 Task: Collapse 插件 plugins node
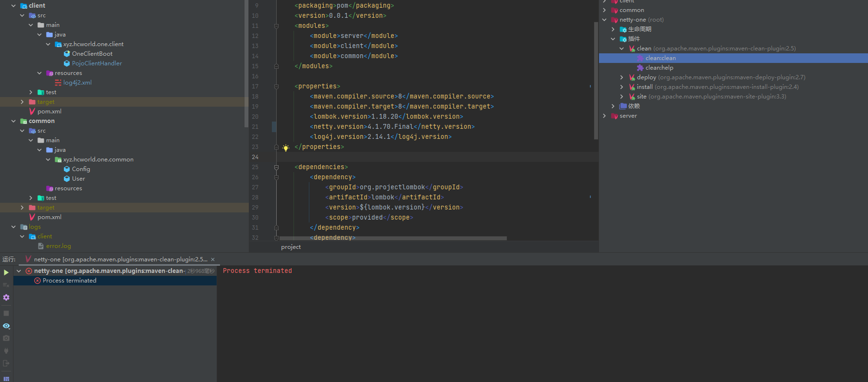tap(613, 39)
